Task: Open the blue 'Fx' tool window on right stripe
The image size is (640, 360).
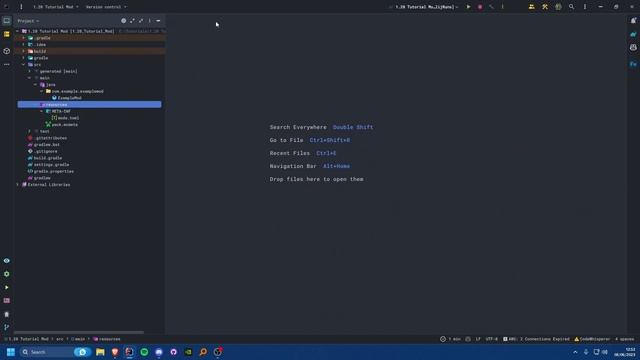Action: [x=633, y=64]
